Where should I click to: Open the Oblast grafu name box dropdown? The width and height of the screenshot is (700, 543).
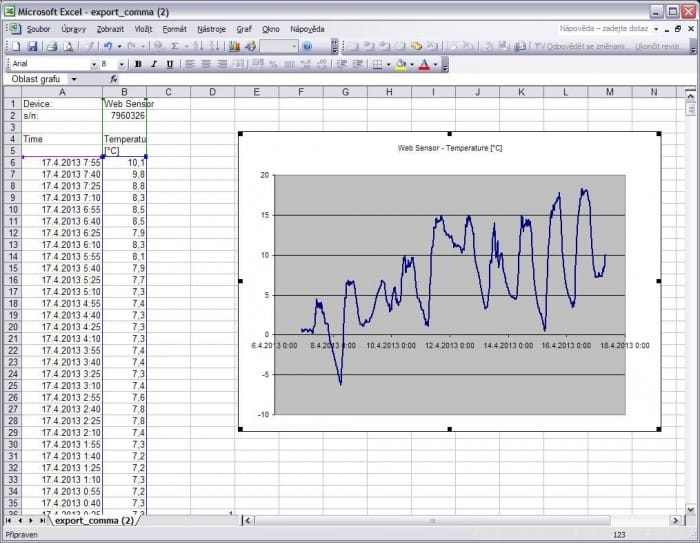73,79
